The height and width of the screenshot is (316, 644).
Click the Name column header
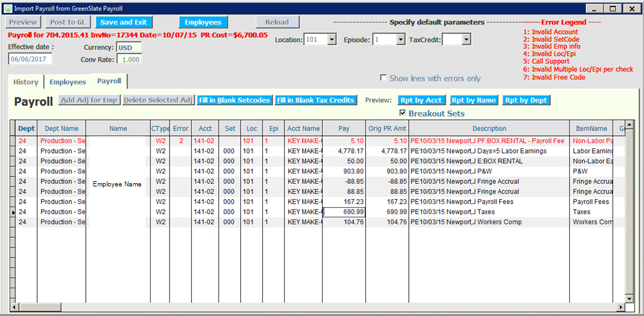118,128
